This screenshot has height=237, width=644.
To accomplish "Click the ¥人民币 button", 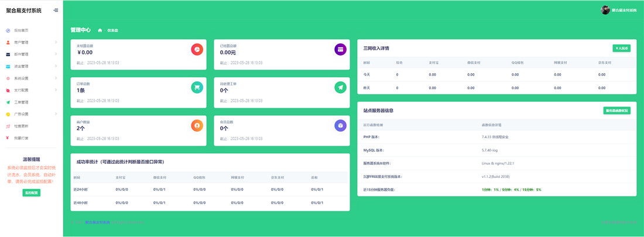I will point(622,48).
